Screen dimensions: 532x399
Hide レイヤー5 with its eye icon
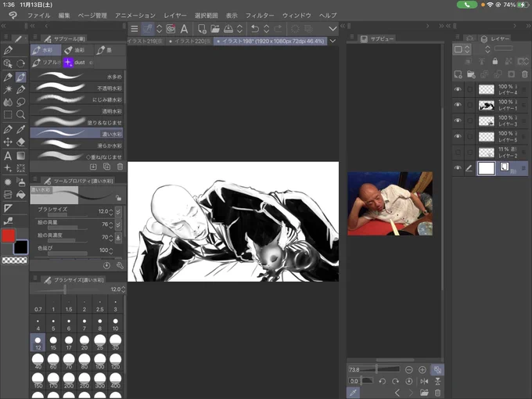pos(458,136)
